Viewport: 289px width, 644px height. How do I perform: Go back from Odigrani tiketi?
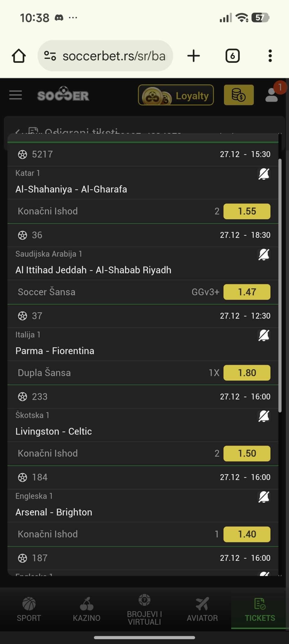point(17,132)
